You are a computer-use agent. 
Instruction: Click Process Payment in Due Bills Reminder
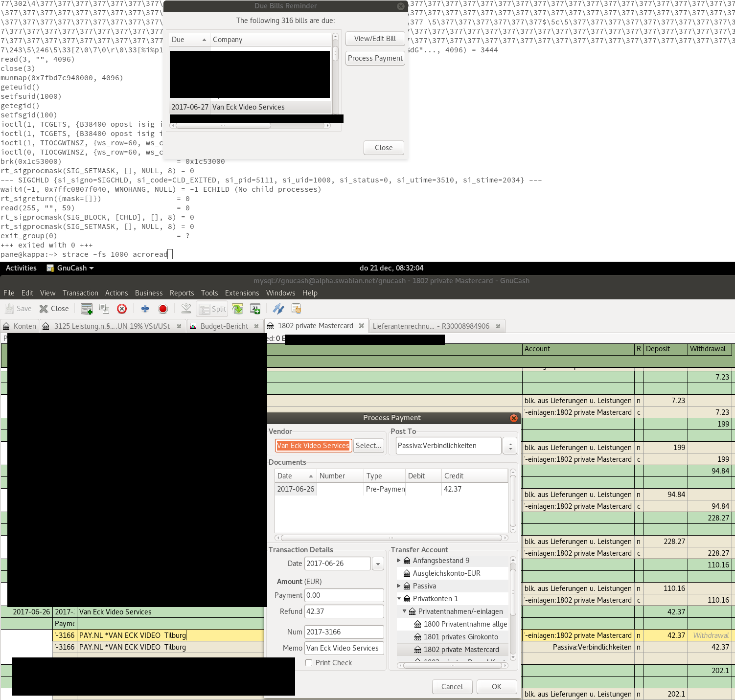click(375, 58)
